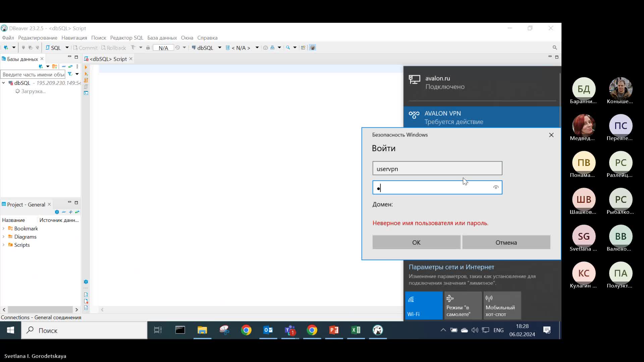This screenshot has height=362, width=644.
Task: Focus the navigator object name filter field
Action: (x=33, y=74)
